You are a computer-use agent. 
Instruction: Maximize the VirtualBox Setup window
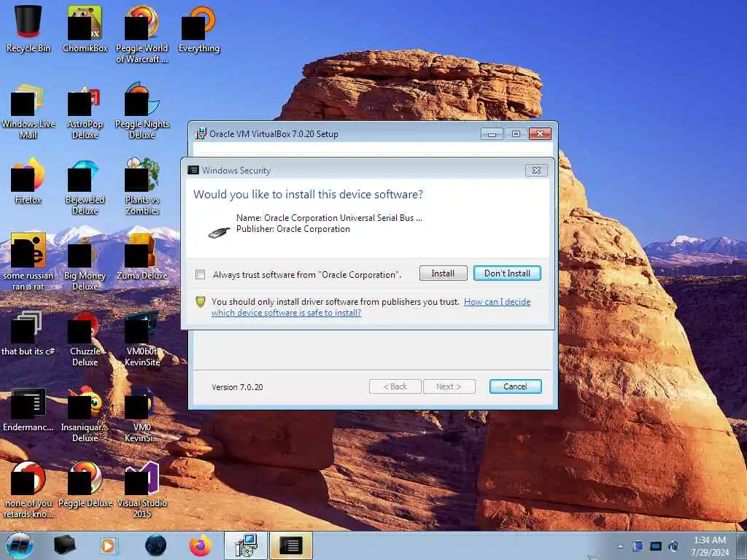click(x=516, y=134)
